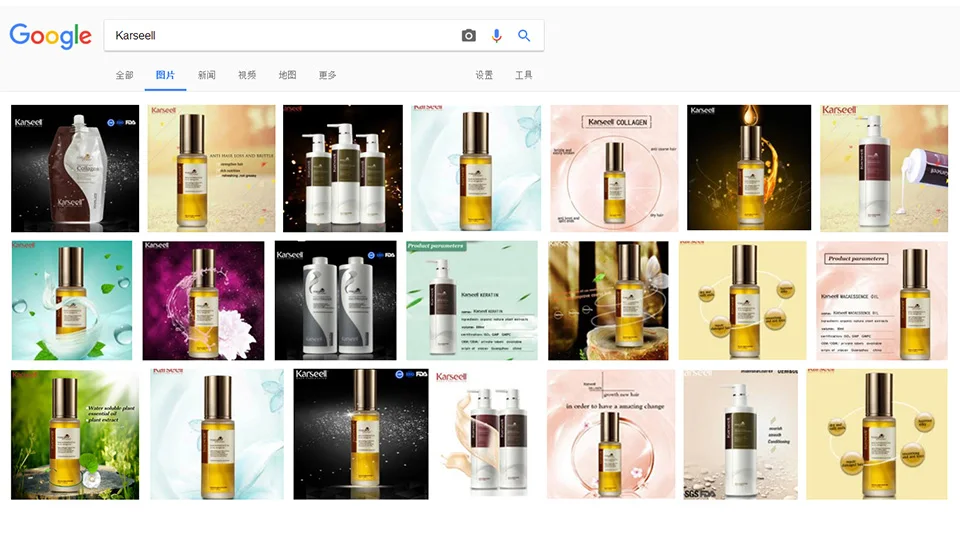960x543 pixels.
Task: Click the blue magnifier search icon
Action: point(524,36)
